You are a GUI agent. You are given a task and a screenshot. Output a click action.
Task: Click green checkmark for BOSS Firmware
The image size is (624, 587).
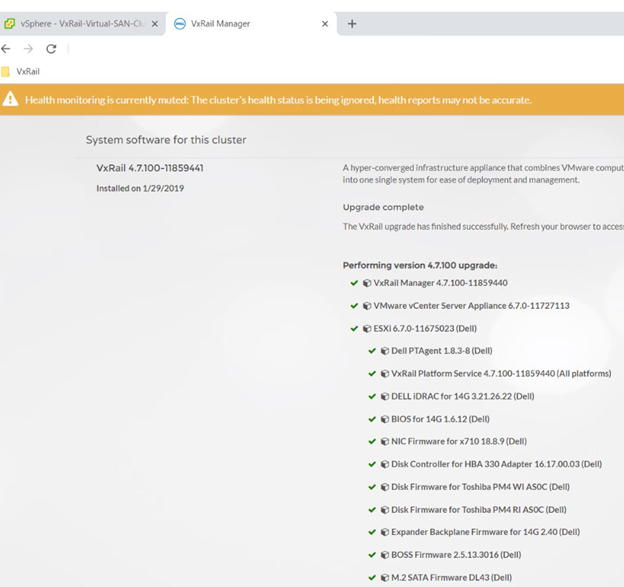[x=372, y=555]
